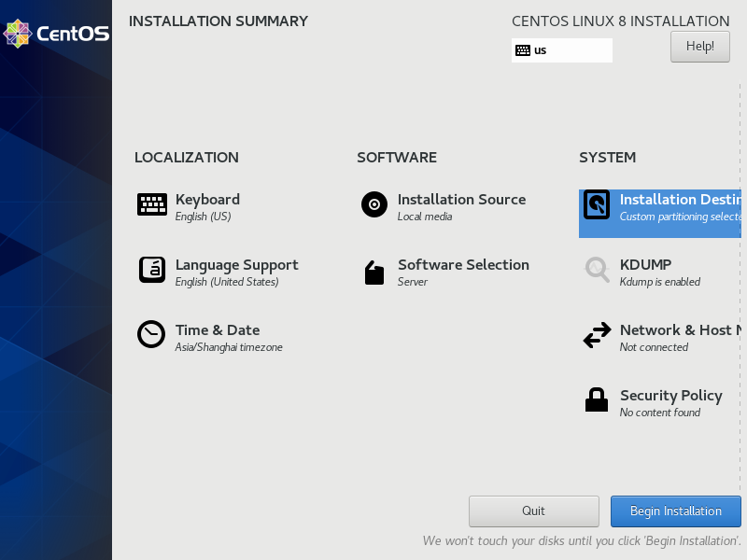Image resolution: width=747 pixels, height=560 pixels.
Task: Click the 'Not connected' network status
Action: [654, 347]
